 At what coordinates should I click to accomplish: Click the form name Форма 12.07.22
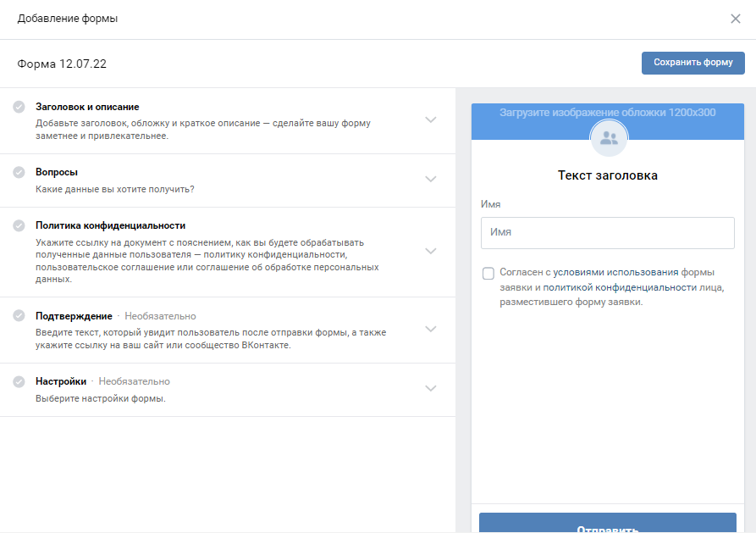tap(62, 64)
